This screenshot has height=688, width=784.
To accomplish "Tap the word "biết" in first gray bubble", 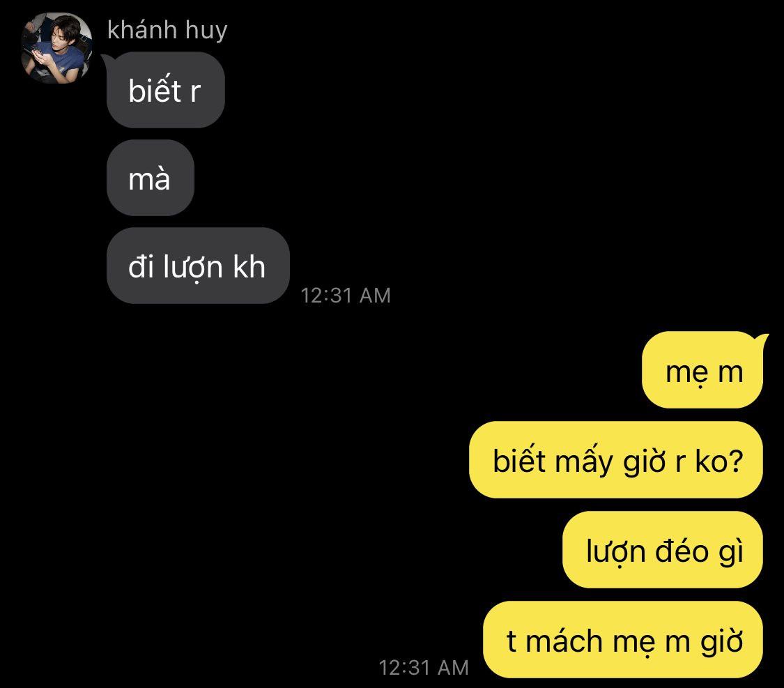I will point(155,90).
